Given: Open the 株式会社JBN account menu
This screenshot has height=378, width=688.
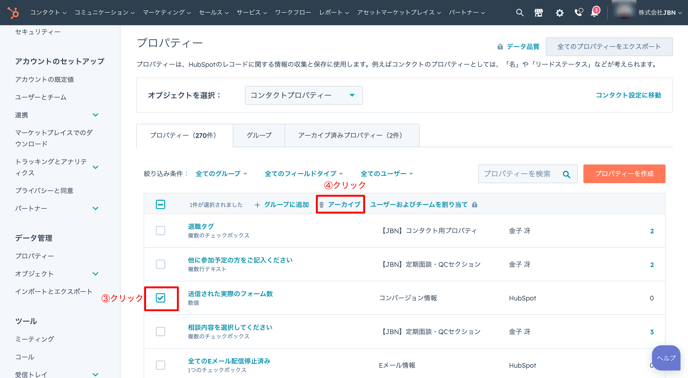Looking at the screenshot, I should click(660, 13).
